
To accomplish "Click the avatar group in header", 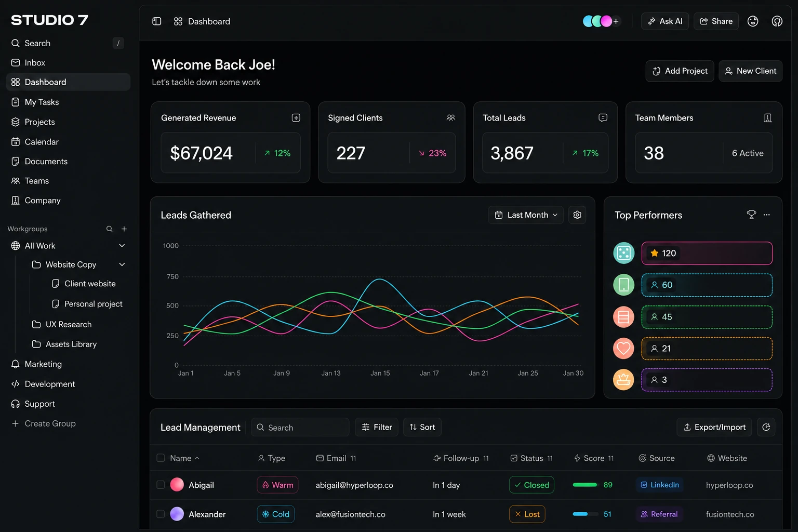I will (x=597, y=21).
